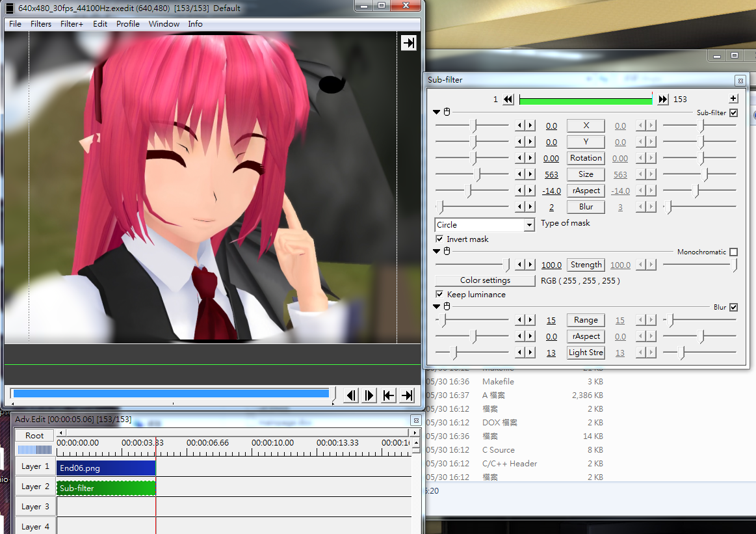Screen dimensions: 756x534
Task: Step back one frame in the preview
Action: click(352, 395)
